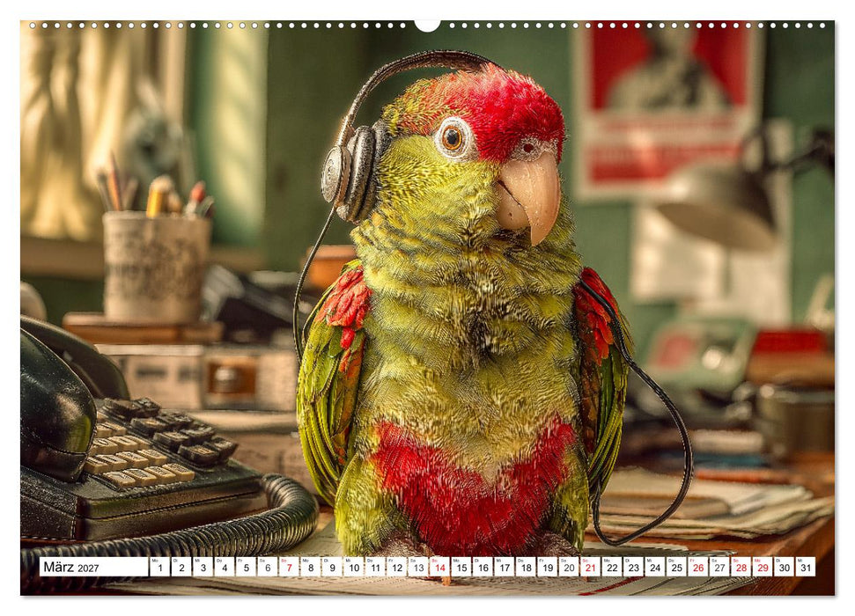The image size is (855, 616).
Task: Click the red poster on the wall
Action: pos(667,109)
